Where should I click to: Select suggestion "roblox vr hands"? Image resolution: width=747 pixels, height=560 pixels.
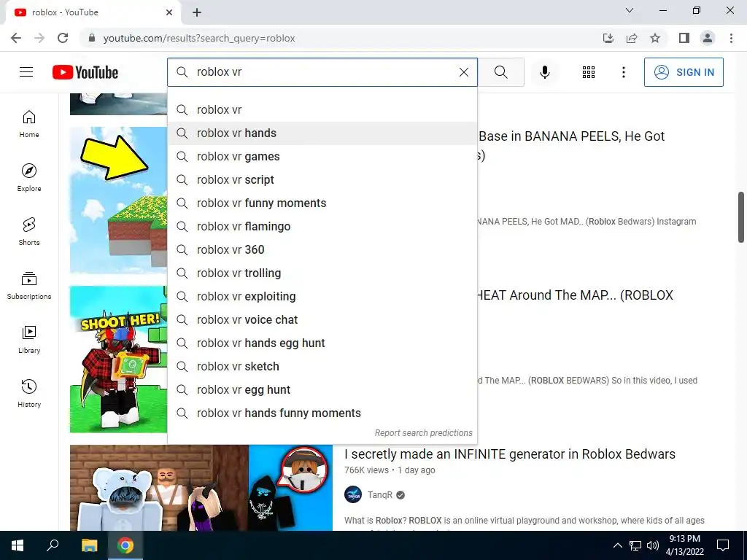(322, 133)
